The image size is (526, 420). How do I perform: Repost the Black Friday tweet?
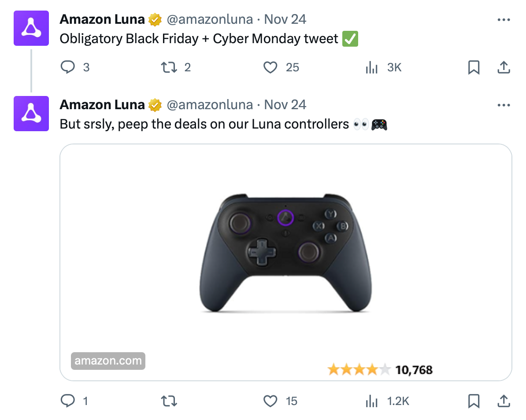point(168,67)
